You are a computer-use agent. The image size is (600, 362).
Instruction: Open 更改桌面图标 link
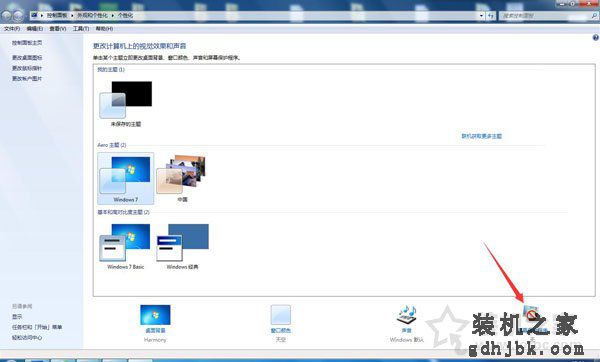click(x=27, y=58)
